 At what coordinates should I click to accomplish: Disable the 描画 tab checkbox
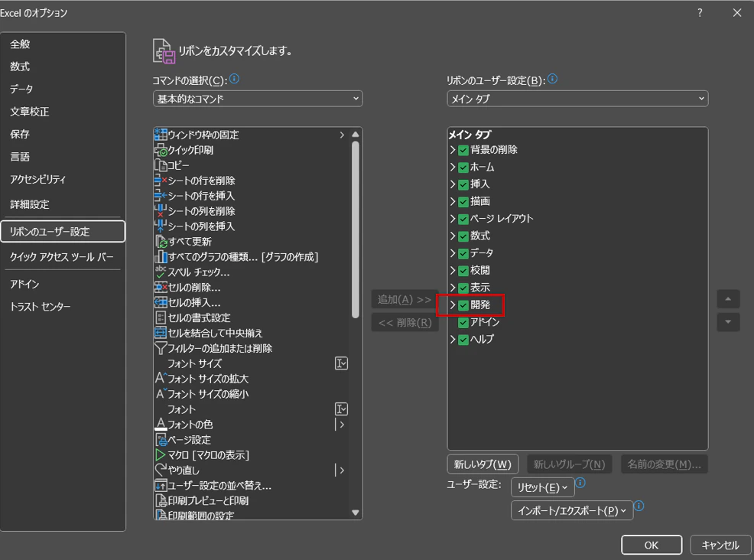point(463,201)
